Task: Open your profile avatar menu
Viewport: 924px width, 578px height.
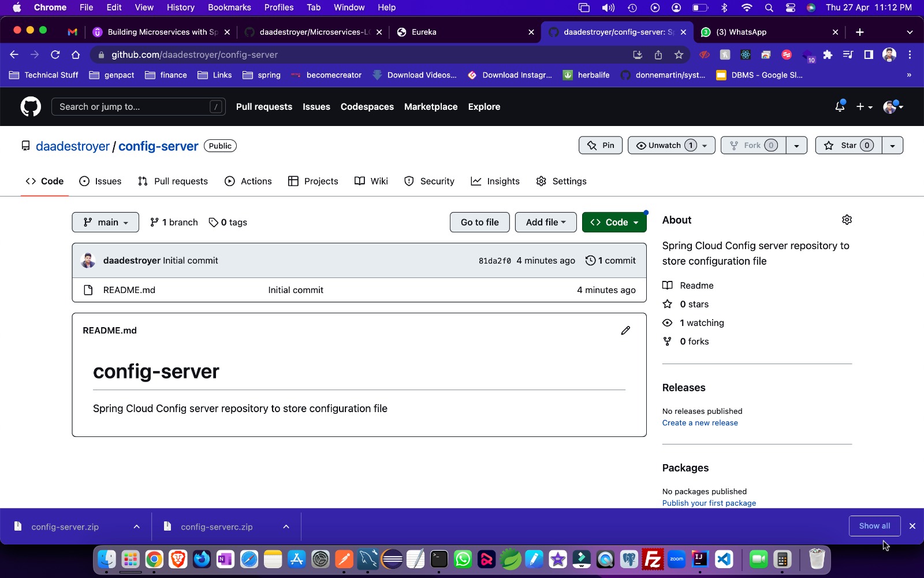Action: (x=889, y=106)
